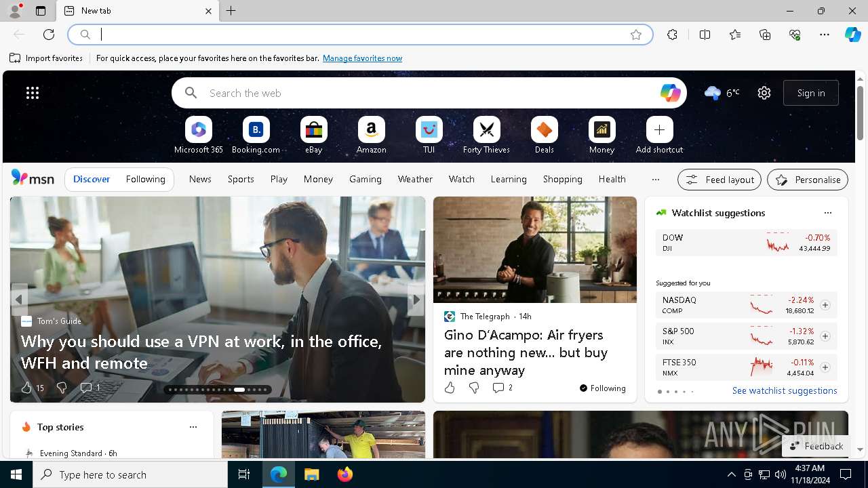868x488 pixels.
Task: Open the Windows Start menu
Action: coord(16,474)
